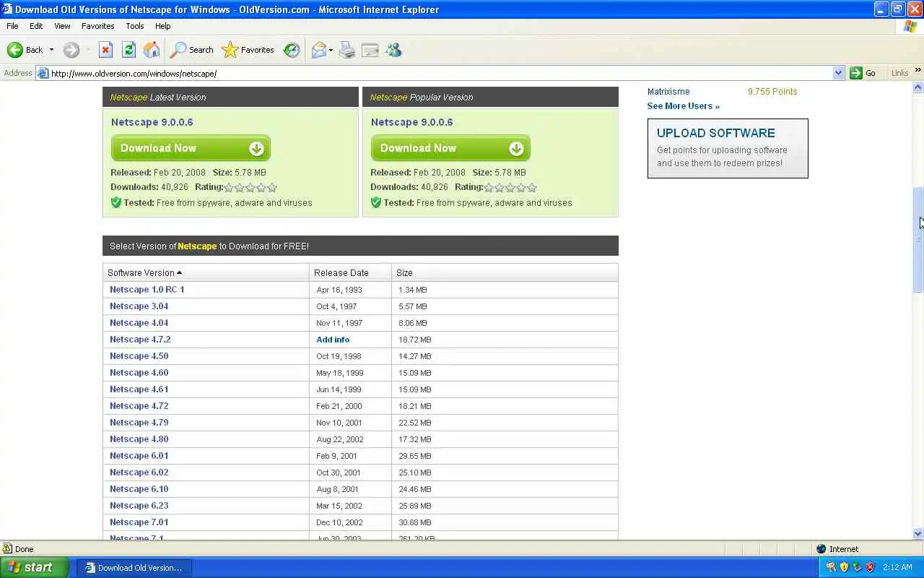Viewport: 924px width, 578px height.
Task: Open the Tools menu
Action: (135, 26)
